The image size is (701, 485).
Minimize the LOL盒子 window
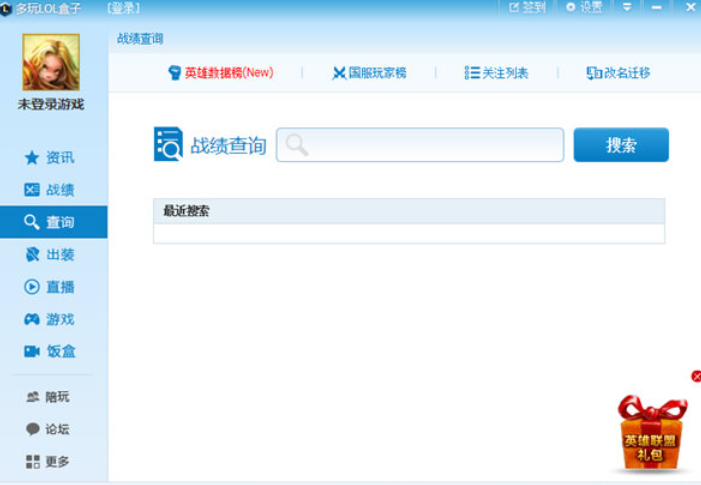[656, 7]
